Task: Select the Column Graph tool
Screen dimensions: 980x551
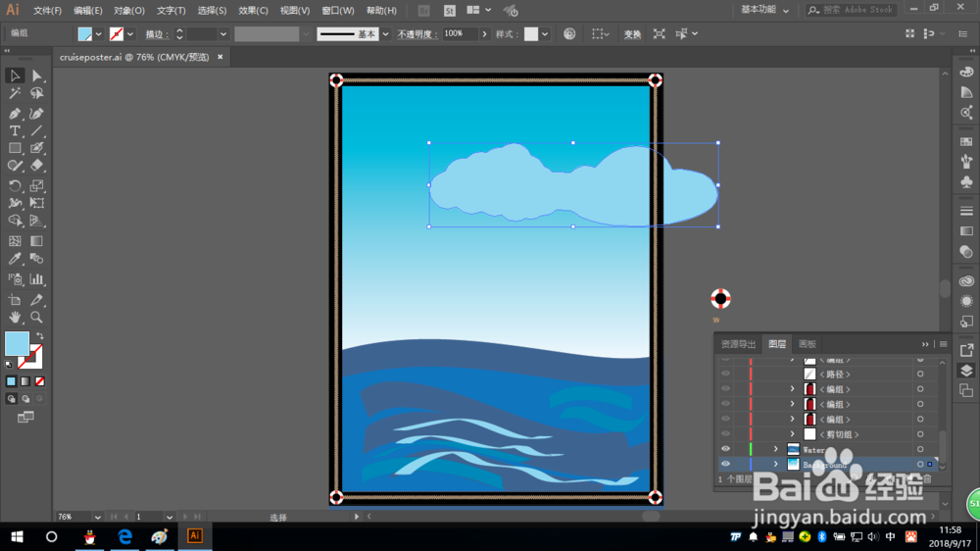Action: click(37, 279)
